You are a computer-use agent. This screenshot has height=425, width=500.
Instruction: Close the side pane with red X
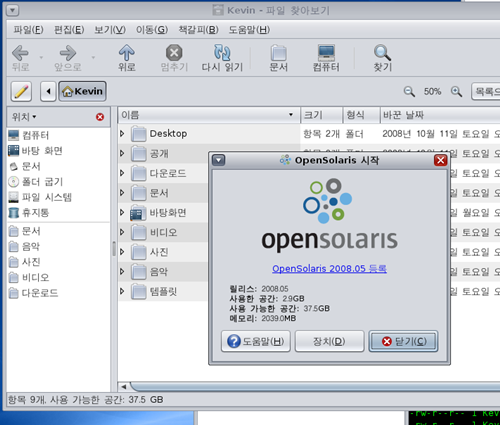point(100,117)
